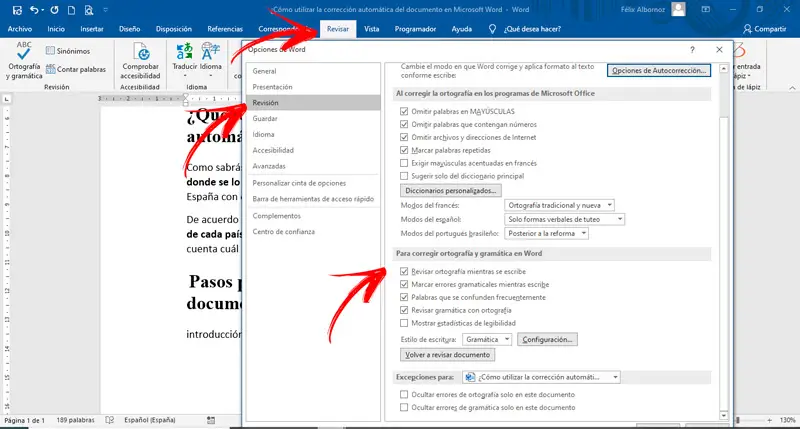
Task: Click 189 palabras word count in status bar
Action: [x=76, y=420]
